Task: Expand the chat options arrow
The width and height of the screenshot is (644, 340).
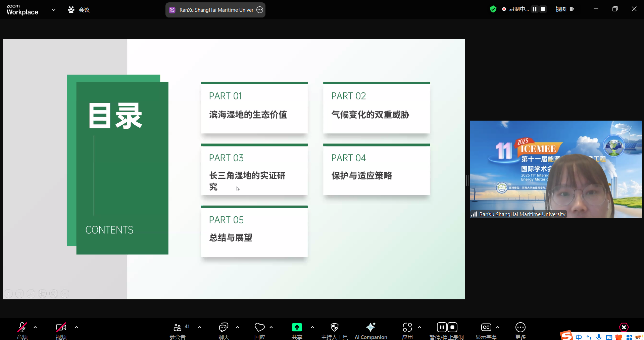Action: (238, 327)
